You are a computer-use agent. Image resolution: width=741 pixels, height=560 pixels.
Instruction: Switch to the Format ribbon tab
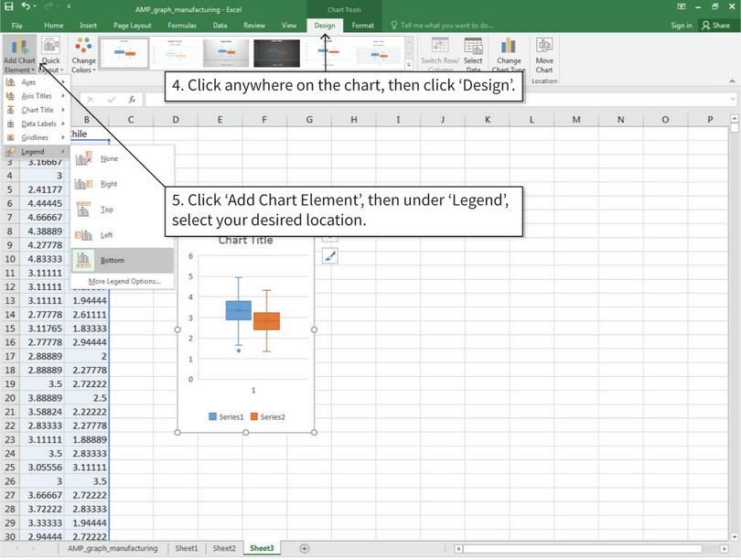363,26
